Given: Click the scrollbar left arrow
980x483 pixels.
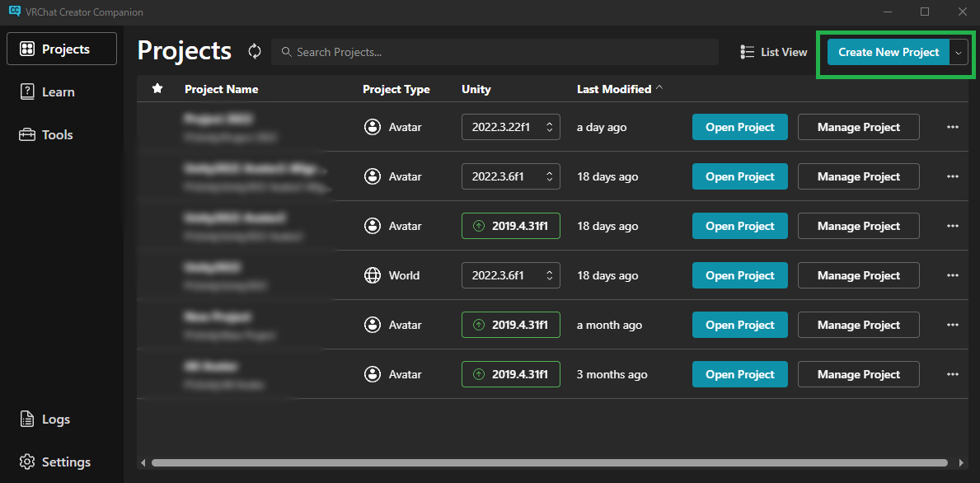Looking at the screenshot, I should click(143, 463).
